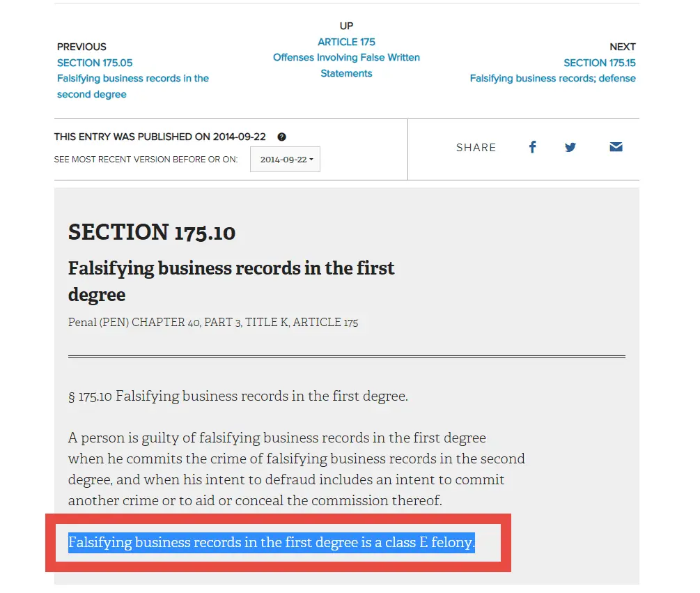
Task: Click 'THIS ENTRY WAS PUBLISHED ON' text
Action: pos(160,137)
